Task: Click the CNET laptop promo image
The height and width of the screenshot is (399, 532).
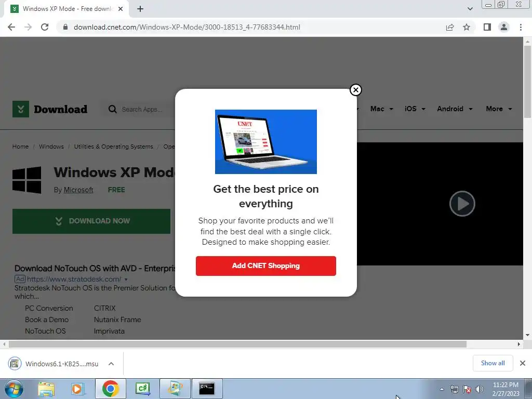Action: (x=265, y=141)
